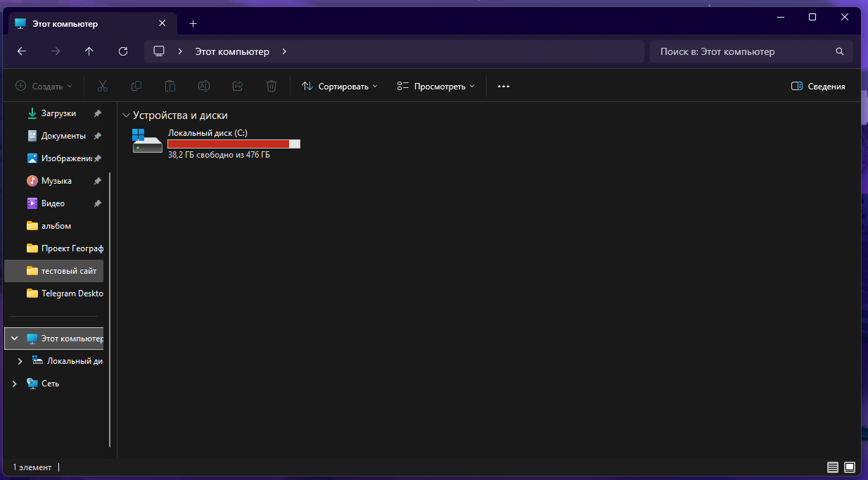Unpin Музыка via its pin icon

(98, 181)
